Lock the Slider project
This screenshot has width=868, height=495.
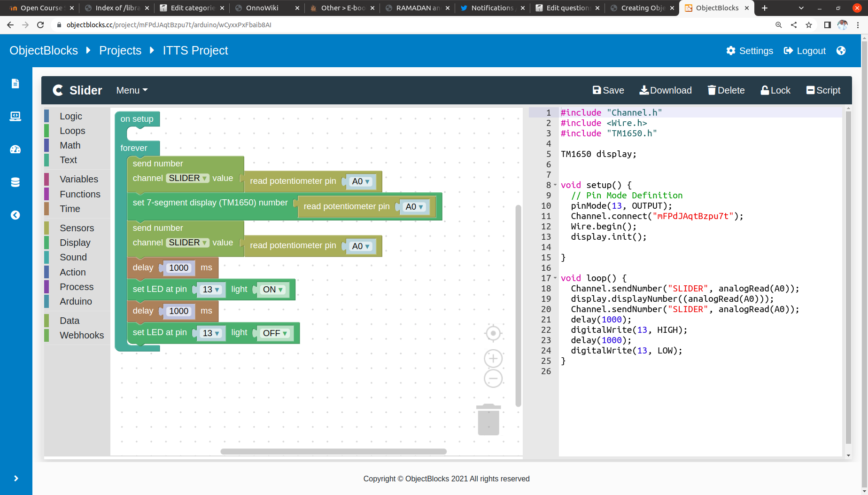[x=775, y=90]
